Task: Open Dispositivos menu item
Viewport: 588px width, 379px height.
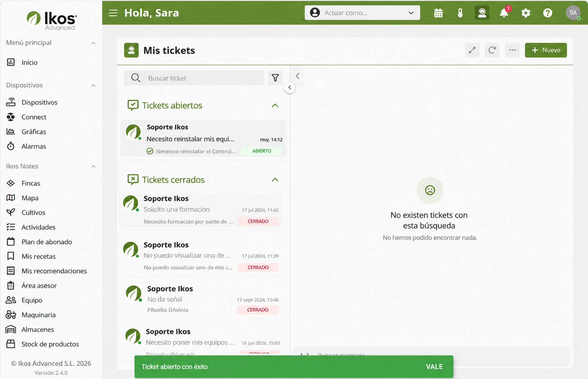Action: [39, 102]
